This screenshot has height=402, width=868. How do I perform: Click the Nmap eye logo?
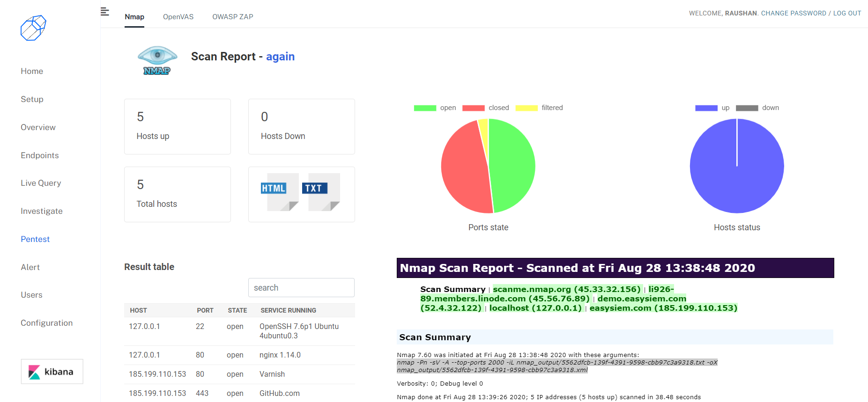click(x=157, y=61)
